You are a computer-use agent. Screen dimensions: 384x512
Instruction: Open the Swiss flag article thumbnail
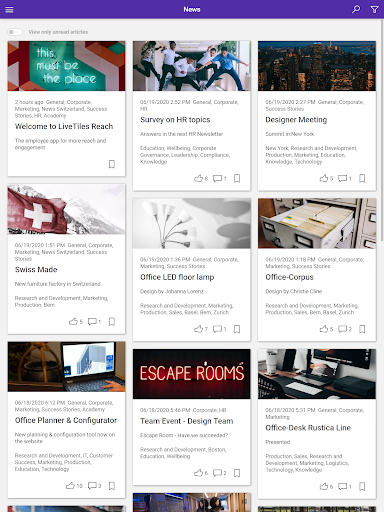click(x=67, y=209)
